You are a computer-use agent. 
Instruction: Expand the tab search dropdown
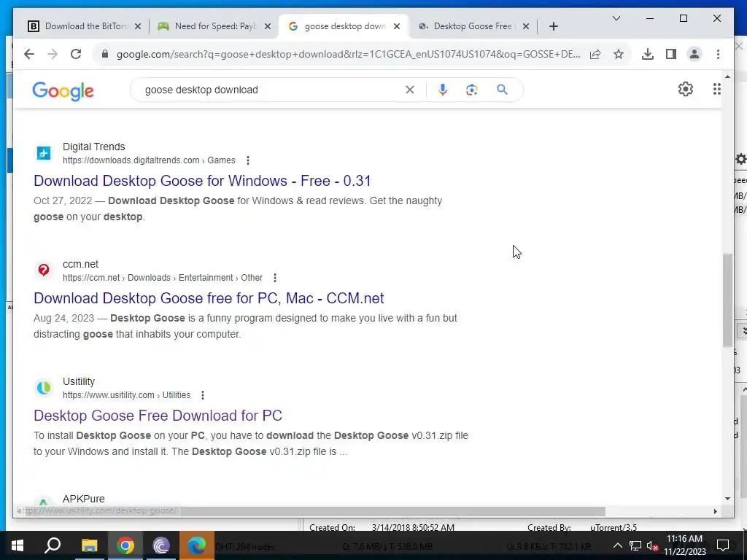(616, 18)
